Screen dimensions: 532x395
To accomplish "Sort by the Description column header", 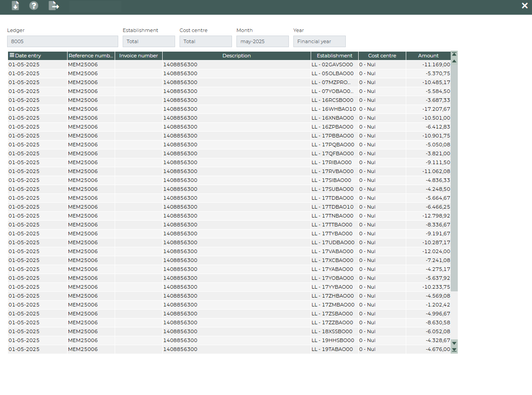I will click(x=236, y=56).
